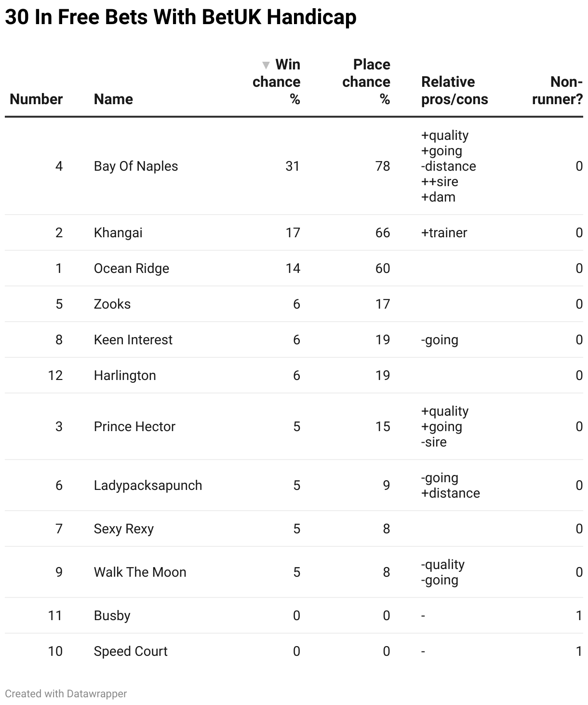Click the Ladypacksapunch name cell
588x705 pixels.
148,486
